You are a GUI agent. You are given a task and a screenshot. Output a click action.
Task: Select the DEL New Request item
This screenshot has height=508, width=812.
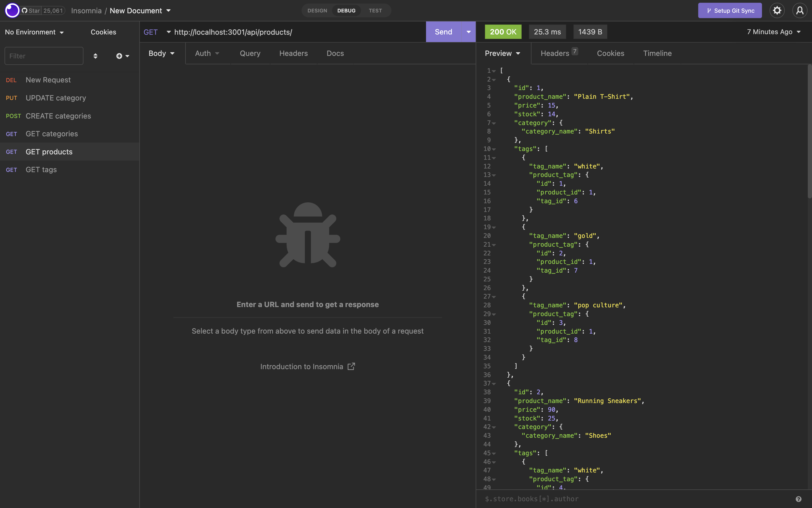tap(69, 80)
